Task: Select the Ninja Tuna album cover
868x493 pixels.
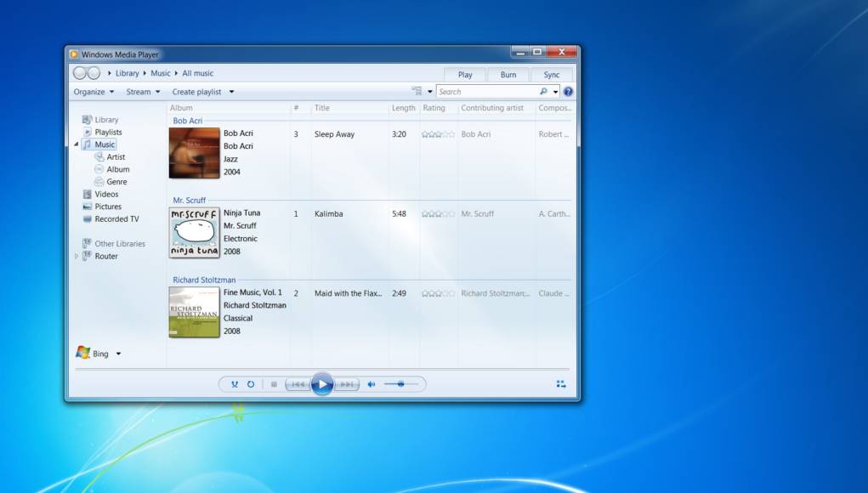Action: click(x=194, y=232)
